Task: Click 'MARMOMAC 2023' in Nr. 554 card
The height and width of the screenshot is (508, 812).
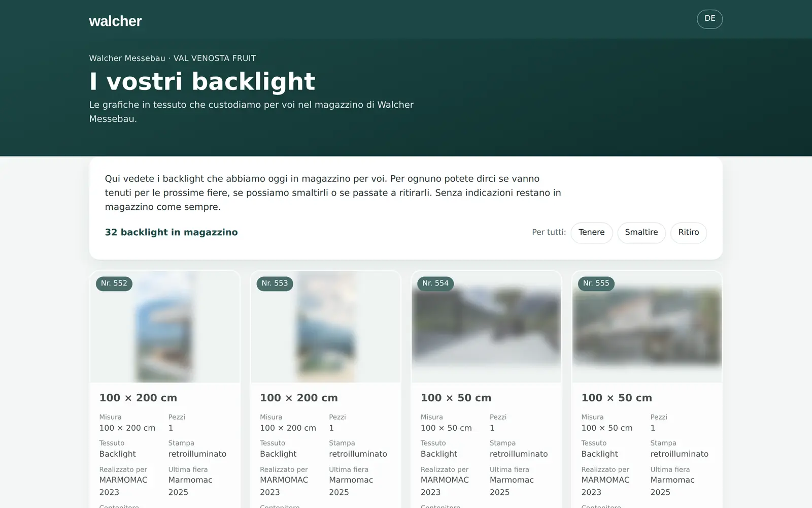Action: point(445,486)
